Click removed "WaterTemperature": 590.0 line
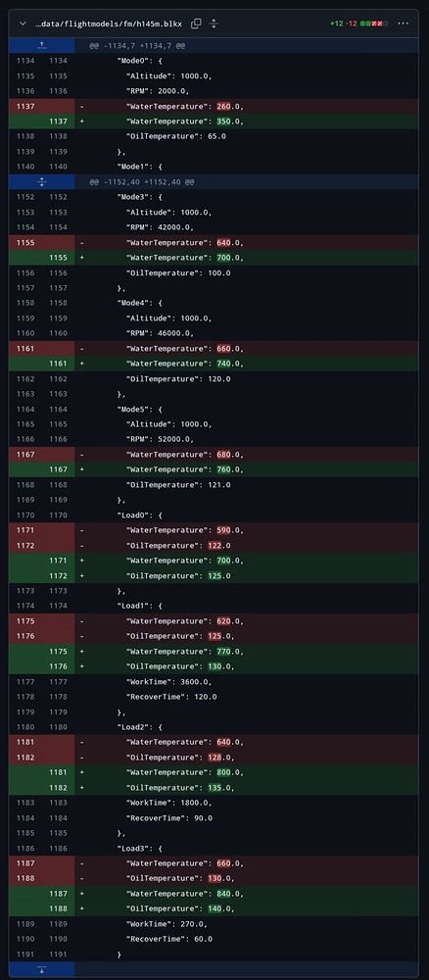Image resolution: width=429 pixels, height=980 pixels. (185, 530)
